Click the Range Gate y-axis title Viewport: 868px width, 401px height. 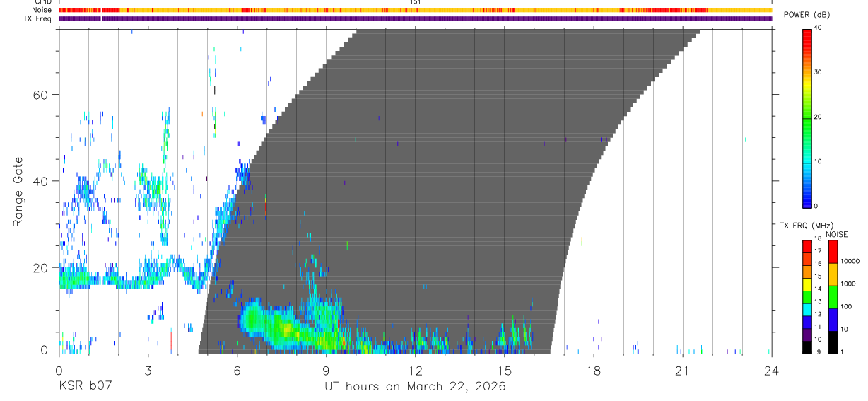pyautogui.click(x=18, y=192)
